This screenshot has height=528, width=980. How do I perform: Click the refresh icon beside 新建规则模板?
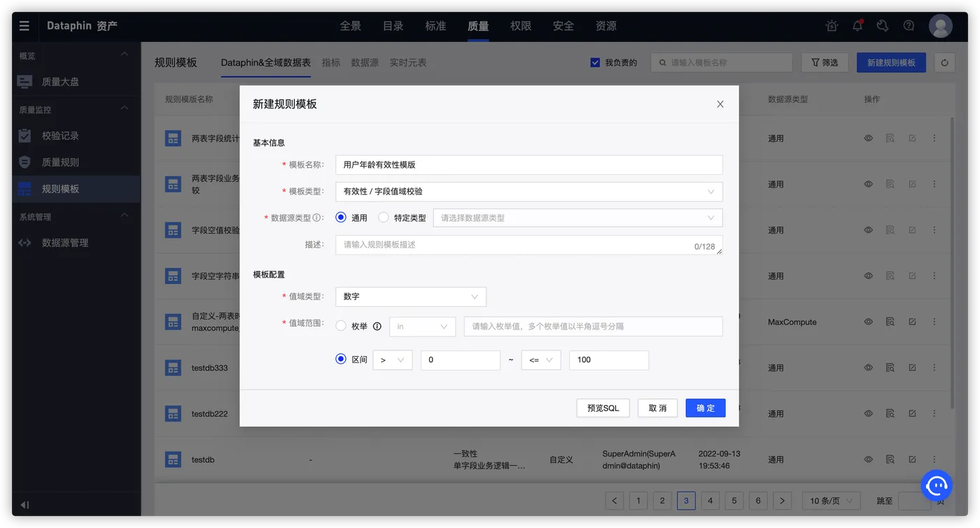pos(944,63)
